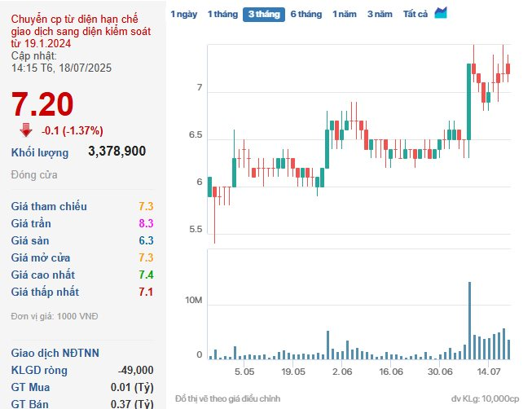Viewport: 532px width, 409px height.
Task: Click the Khối lượng label
Action: (40, 152)
